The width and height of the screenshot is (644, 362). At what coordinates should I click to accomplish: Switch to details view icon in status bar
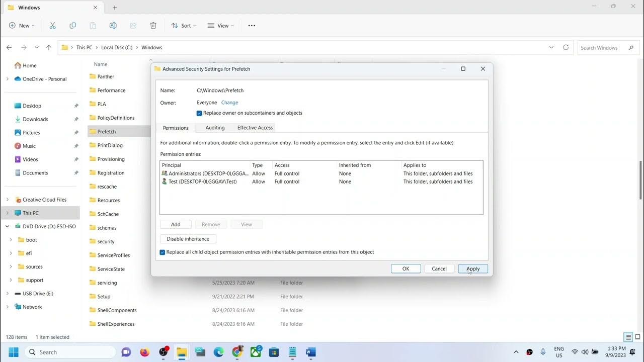click(x=628, y=337)
